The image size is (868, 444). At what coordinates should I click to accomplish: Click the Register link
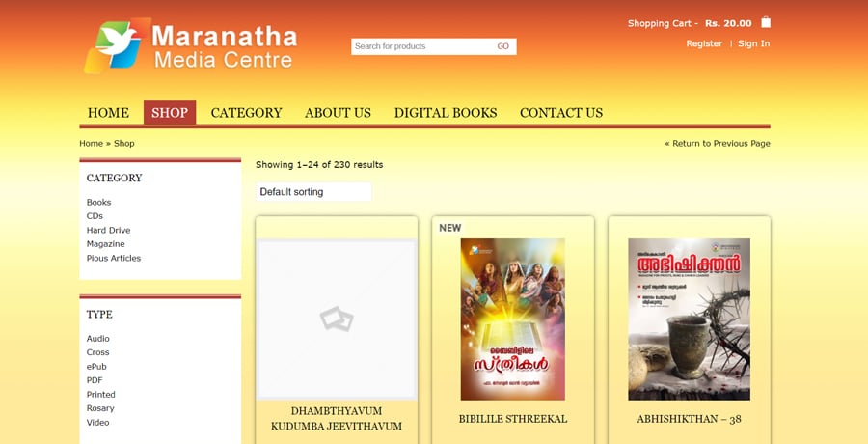click(704, 43)
